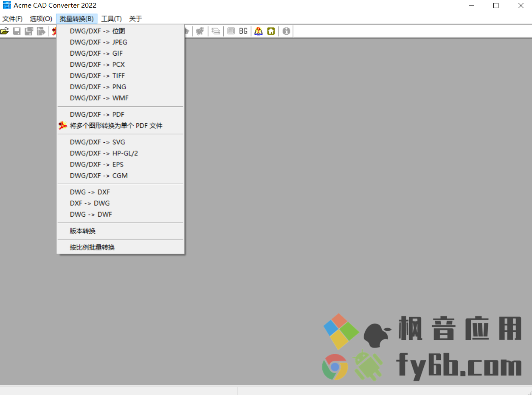Select DWG/DXF -> HP-GL/2 entry
The image size is (532, 395).
tap(121, 153)
